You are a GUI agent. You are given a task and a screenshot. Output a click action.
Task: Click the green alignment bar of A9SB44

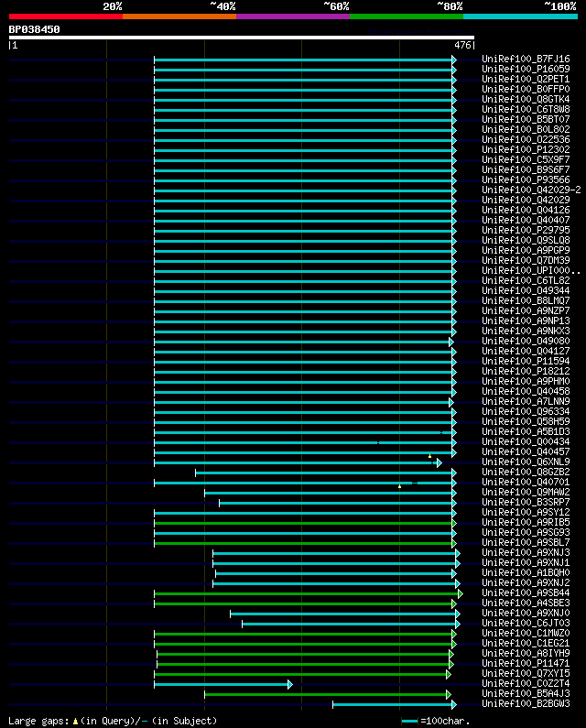tap(309, 593)
